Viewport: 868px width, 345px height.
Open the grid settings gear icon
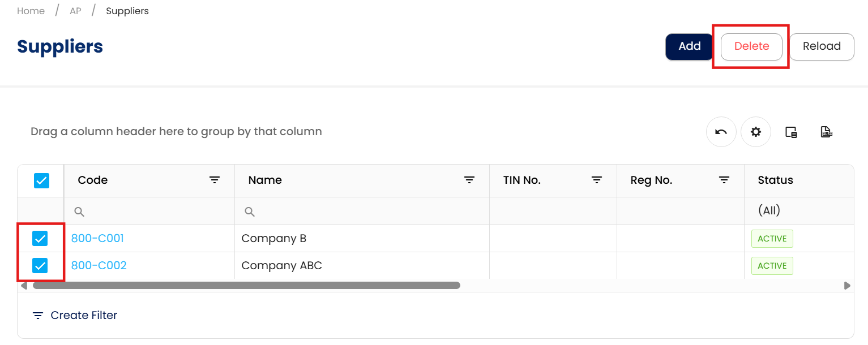755,132
